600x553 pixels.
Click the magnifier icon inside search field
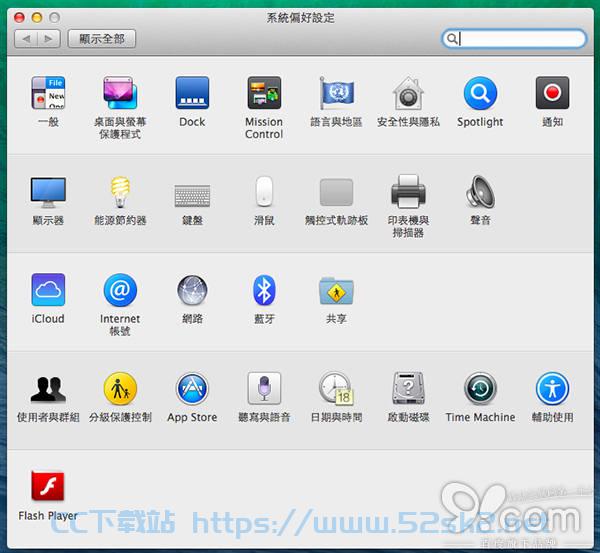click(x=452, y=39)
